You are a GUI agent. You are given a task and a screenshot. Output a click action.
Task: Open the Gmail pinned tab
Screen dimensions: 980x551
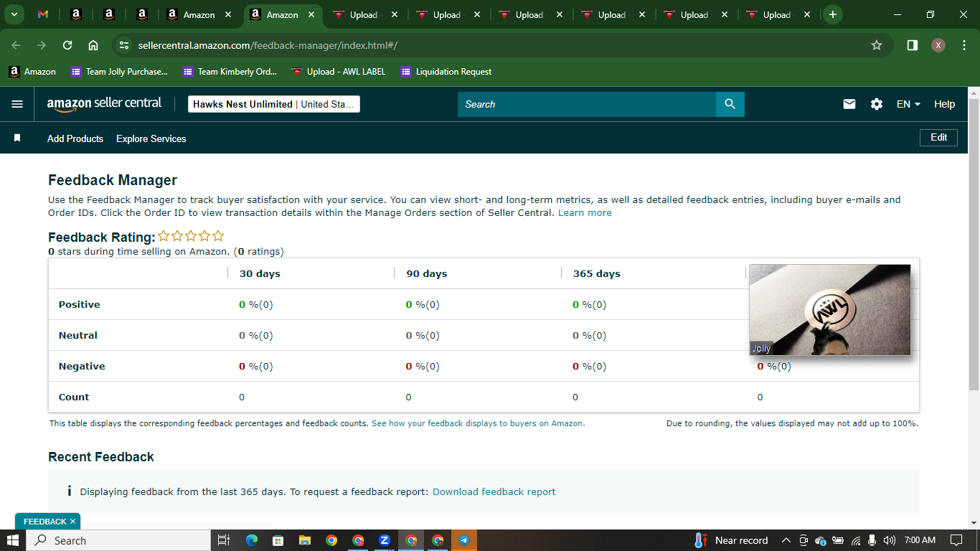(43, 14)
